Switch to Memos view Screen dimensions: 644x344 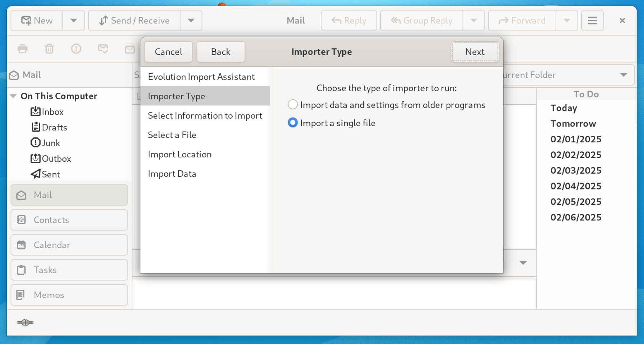[69, 295]
